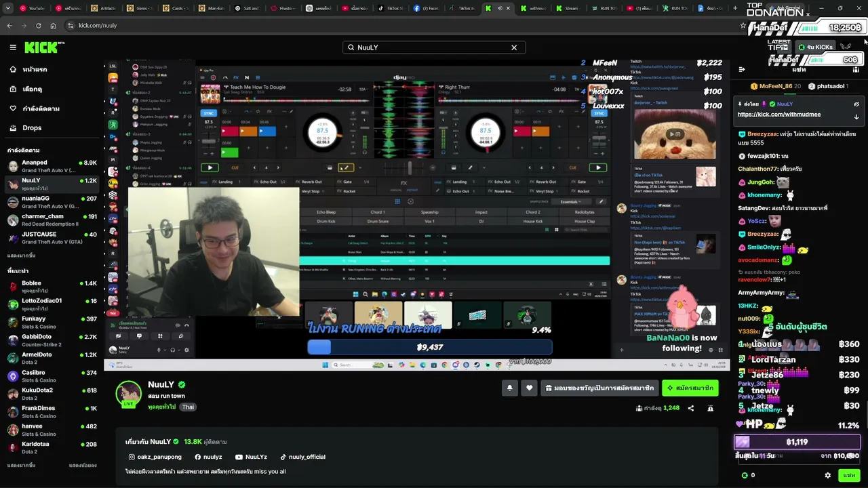The width and height of the screenshot is (868, 488).
Task: Click ArmelDoto channel avatar
Action: [x=13, y=358]
